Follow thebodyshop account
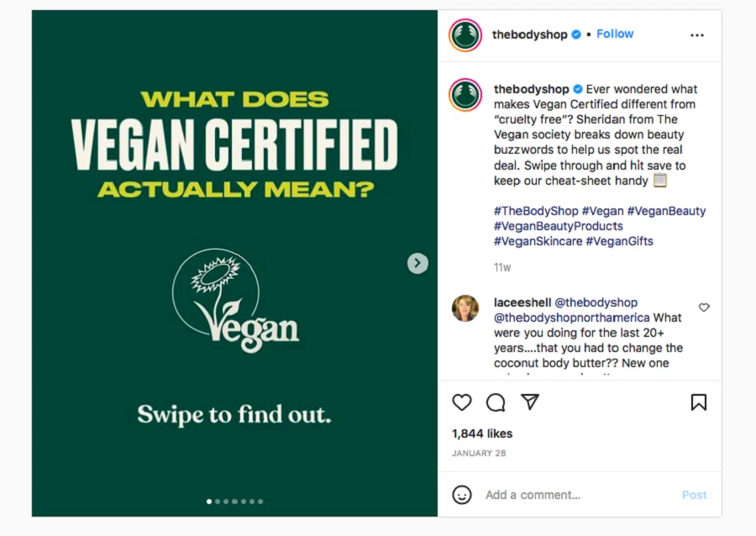The height and width of the screenshot is (536, 756). tap(615, 34)
